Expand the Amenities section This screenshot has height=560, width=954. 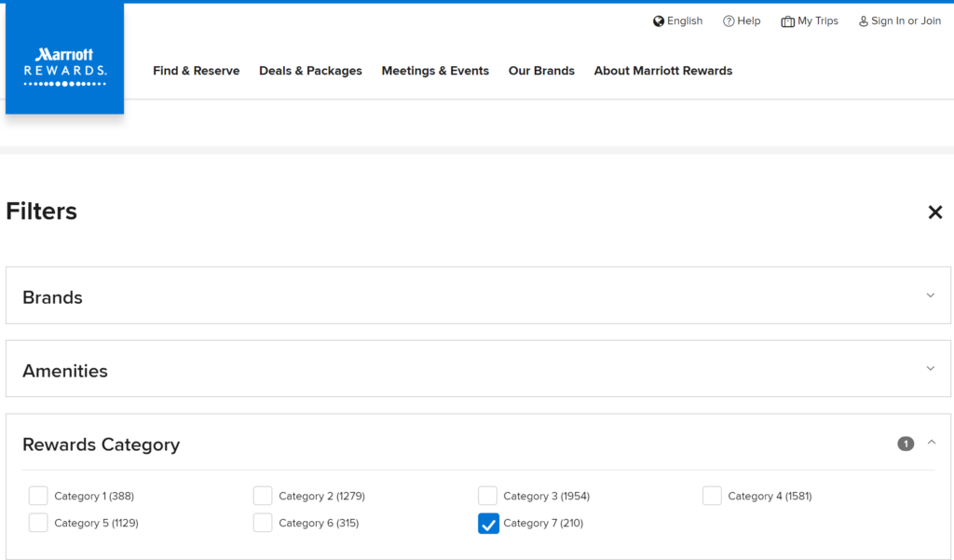coord(930,368)
